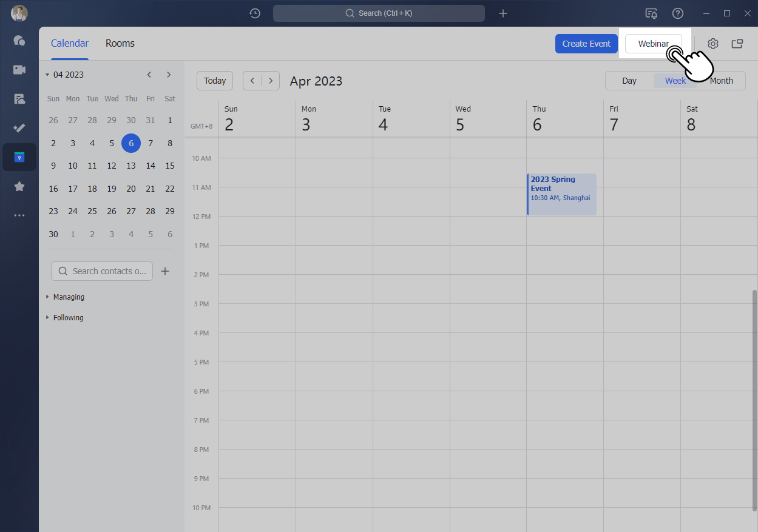Click the Create Event button
This screenshot has height=532, width=758.
587,44
